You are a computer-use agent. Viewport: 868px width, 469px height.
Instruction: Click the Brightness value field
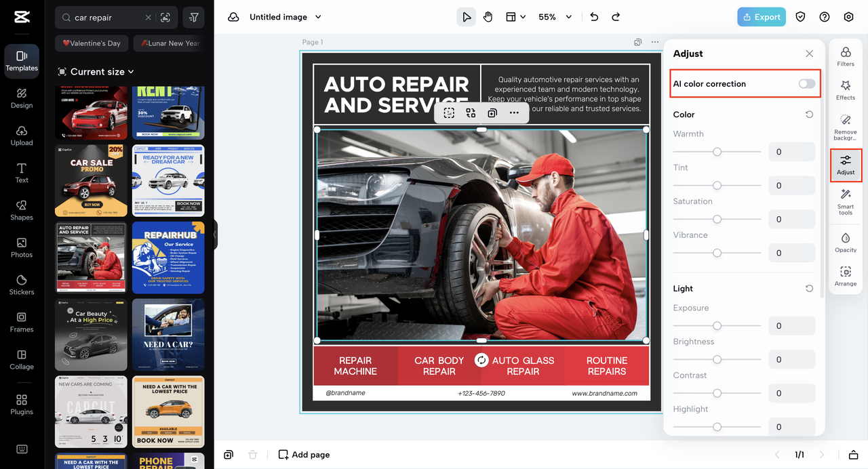click(791, 360)
